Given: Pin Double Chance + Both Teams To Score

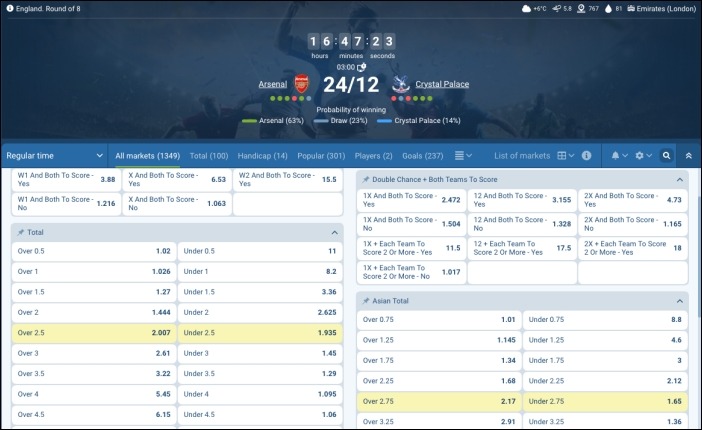Looking at the screenshot, I should pyautogui.click(x=366, y=179).
